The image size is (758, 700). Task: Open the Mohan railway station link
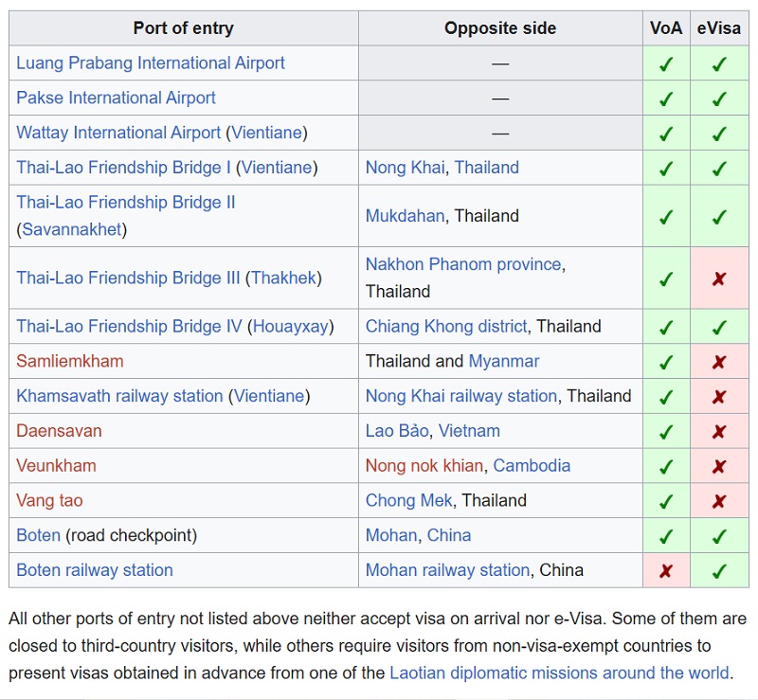click(447, 570)
